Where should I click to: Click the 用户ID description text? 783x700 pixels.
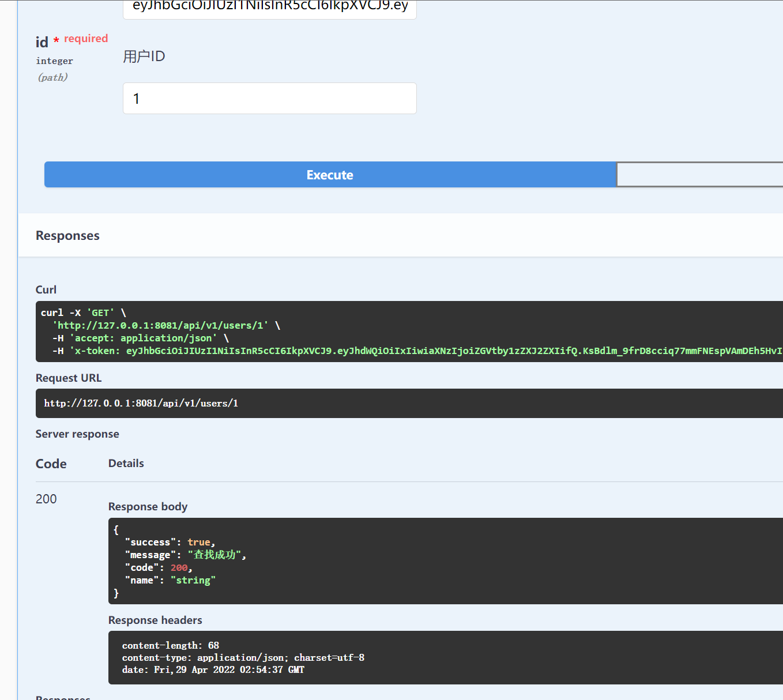[144, 56]
